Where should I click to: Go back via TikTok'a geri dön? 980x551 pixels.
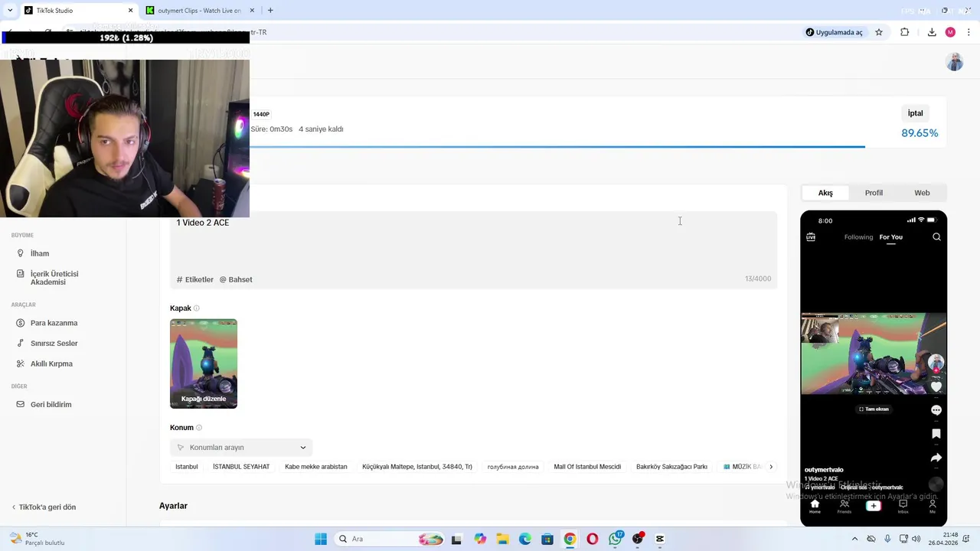point(44,507)
